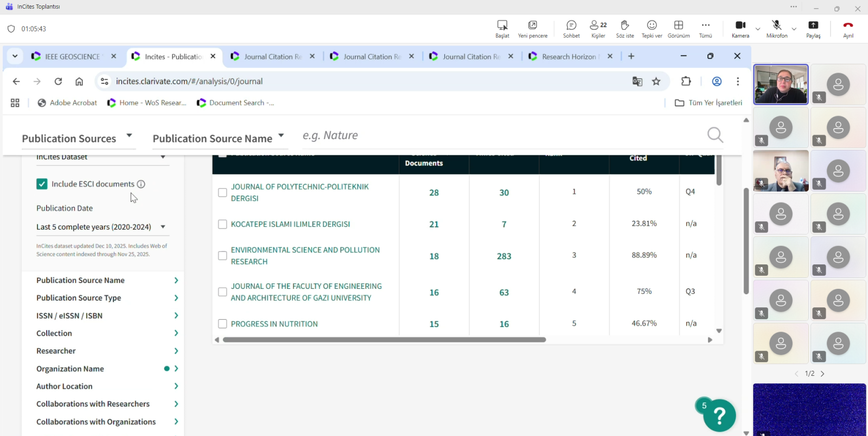
Task: Open the Publication Sources dropdown
Action: (77, 138)
